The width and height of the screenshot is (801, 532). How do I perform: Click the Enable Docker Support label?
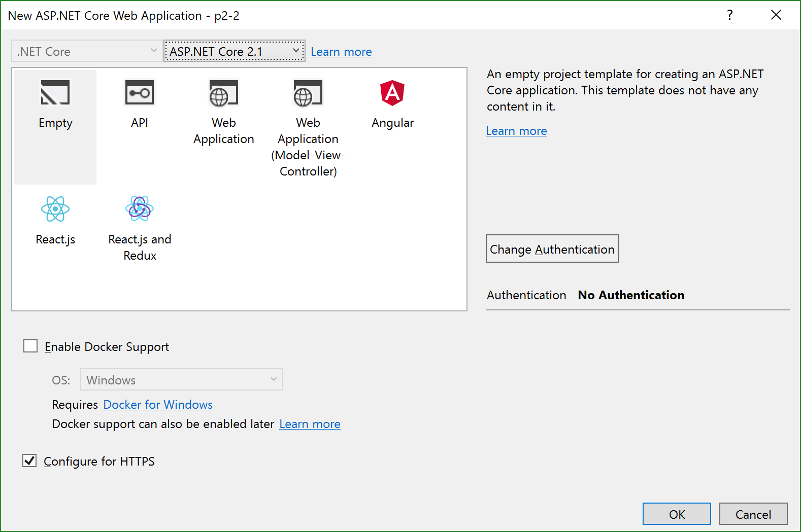click(107, 347)
